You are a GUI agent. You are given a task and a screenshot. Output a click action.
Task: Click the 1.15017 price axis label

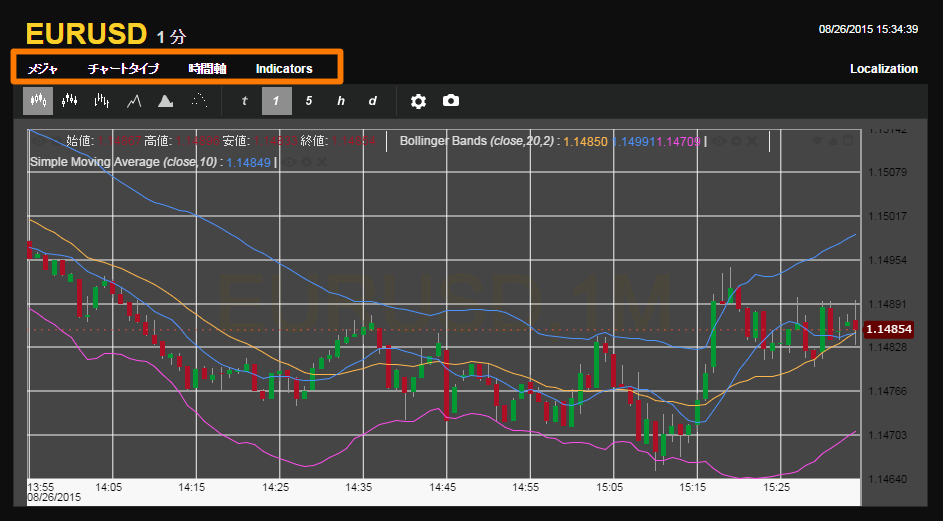888,216
